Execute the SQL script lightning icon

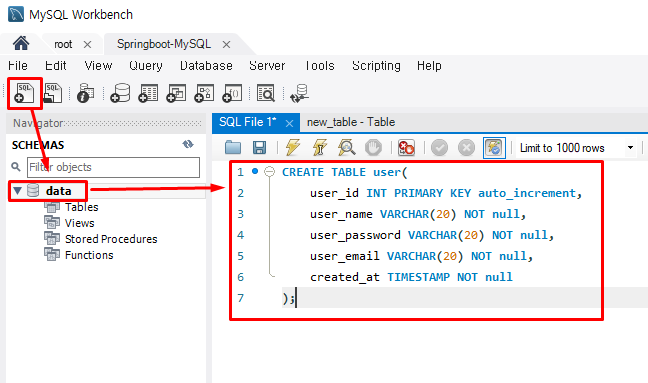[293, 147]
